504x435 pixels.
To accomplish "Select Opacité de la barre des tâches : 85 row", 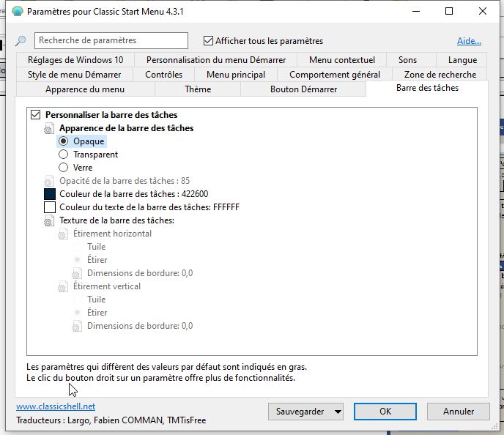I will click(x=125, y=181).
